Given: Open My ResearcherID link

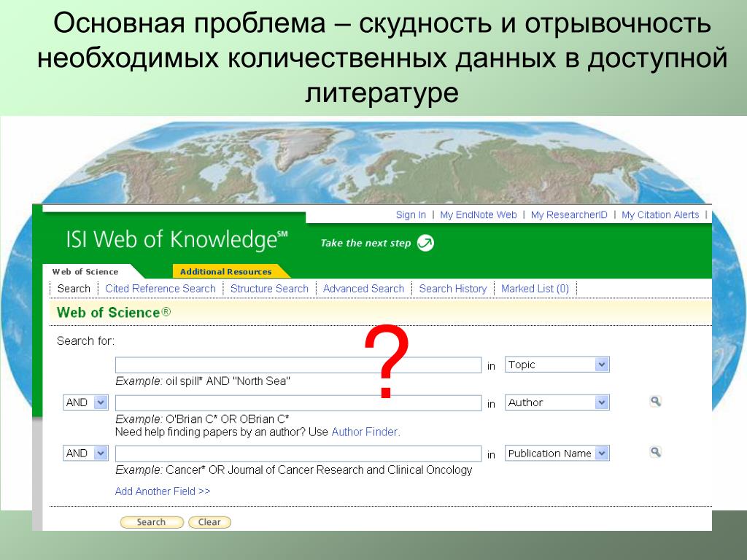Looking at the screenshot, I should tap(569, 215).
